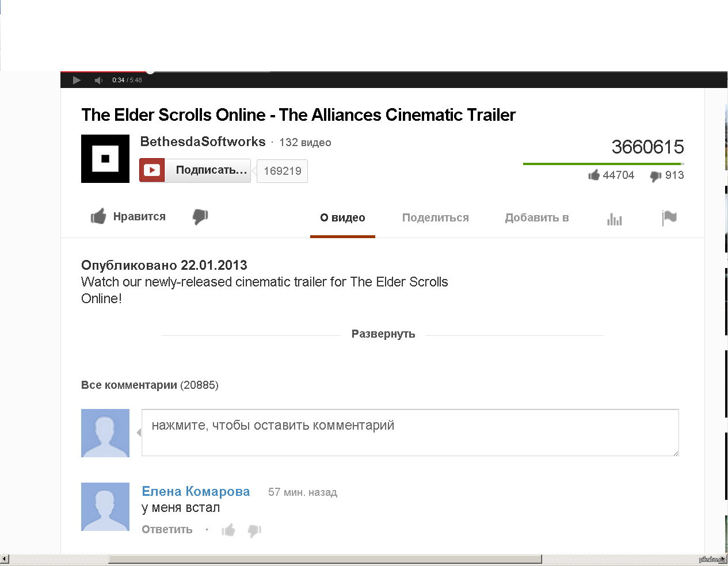Expand description with Развернуть
This screenshot has height=566, width=728.
383,334
